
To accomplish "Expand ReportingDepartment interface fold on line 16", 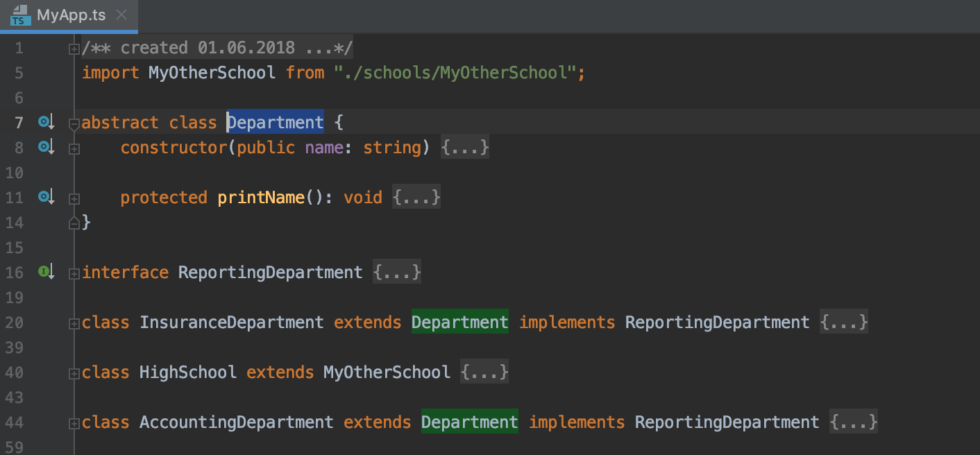I will (x=74, y=273).
